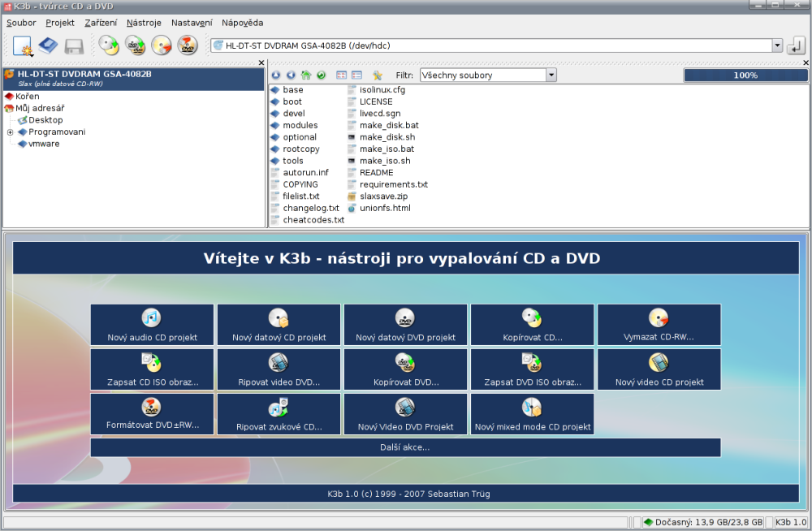Click the Save floppy disk toolbar icon
This screenshot has width=812, height=531.
click(x=74, y=46)
